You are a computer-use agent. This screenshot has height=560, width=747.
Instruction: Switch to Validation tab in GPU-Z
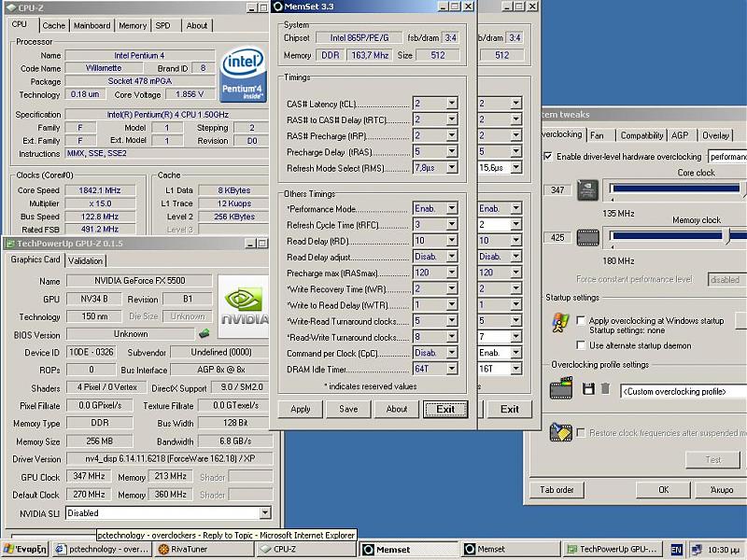click(85, 261)
